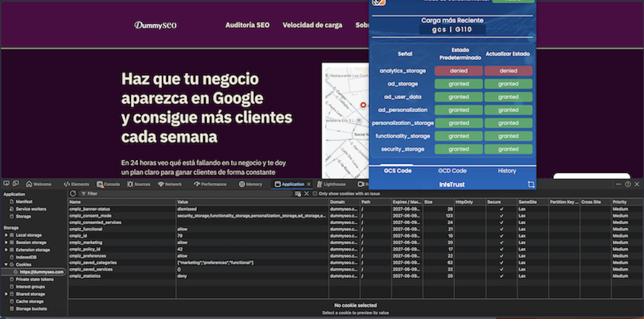
Task: Toggle the device emulation icon
Action: click(x=15, y=184)
